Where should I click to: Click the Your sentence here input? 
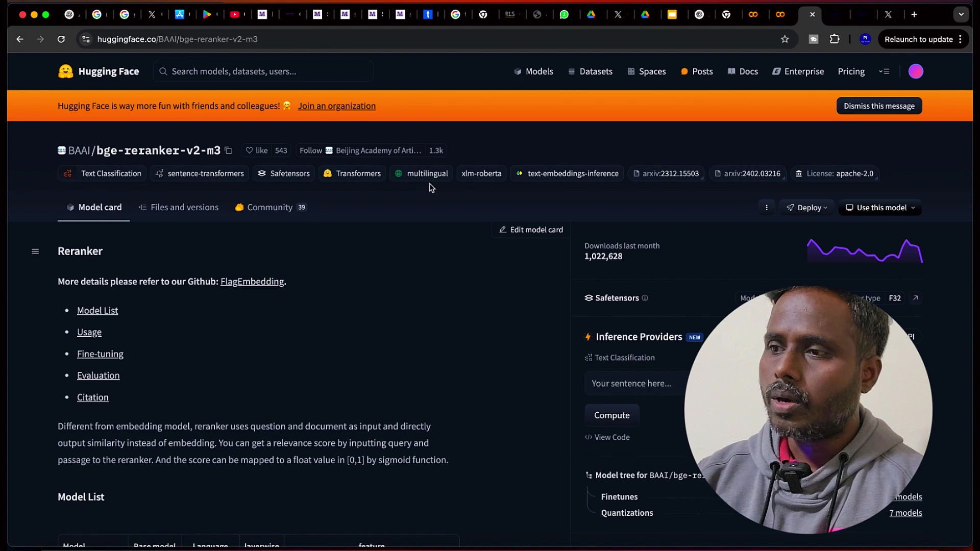(634, 383)
